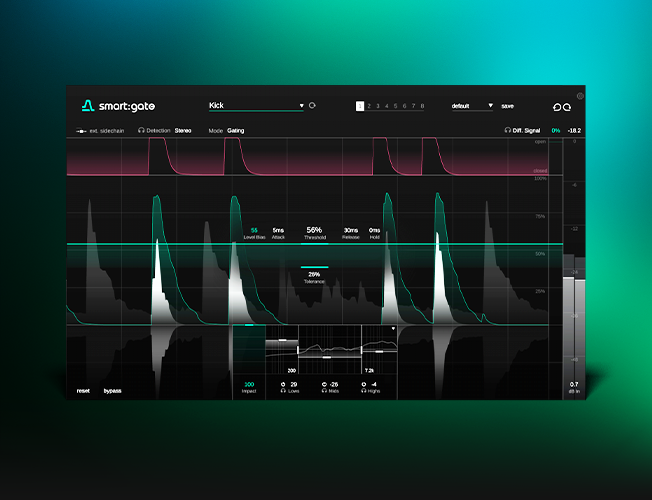
Task: Solo listen to the Highs band headphone
Action: tap(363, 391)
